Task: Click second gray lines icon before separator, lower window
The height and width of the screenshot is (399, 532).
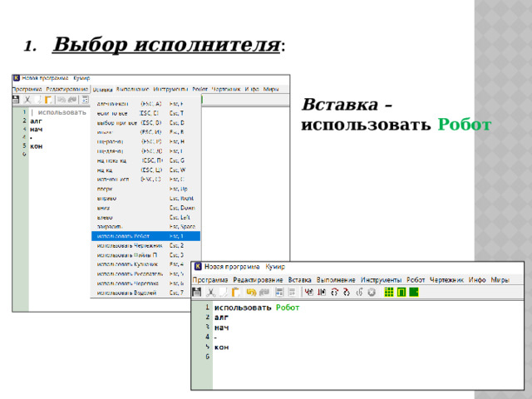Action: pyautogui.click(x=292, y=292)
